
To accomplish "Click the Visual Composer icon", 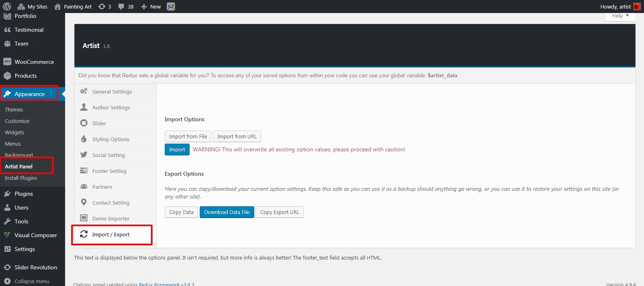I will pos(7,235).
